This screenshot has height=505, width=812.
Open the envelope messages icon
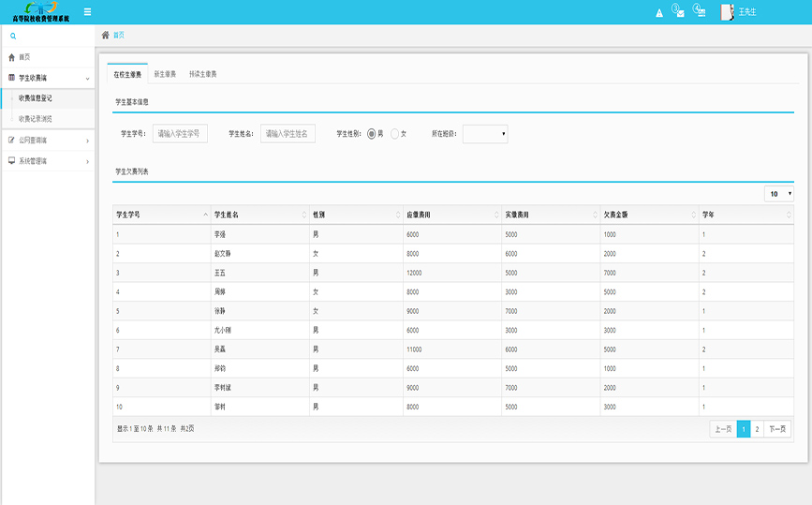click(x=677, y=11)
